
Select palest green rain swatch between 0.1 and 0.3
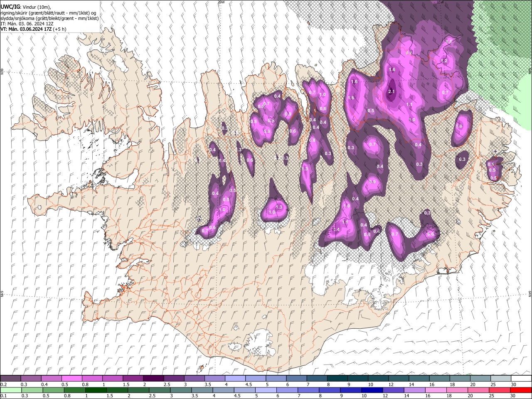[x=10, y=390]
